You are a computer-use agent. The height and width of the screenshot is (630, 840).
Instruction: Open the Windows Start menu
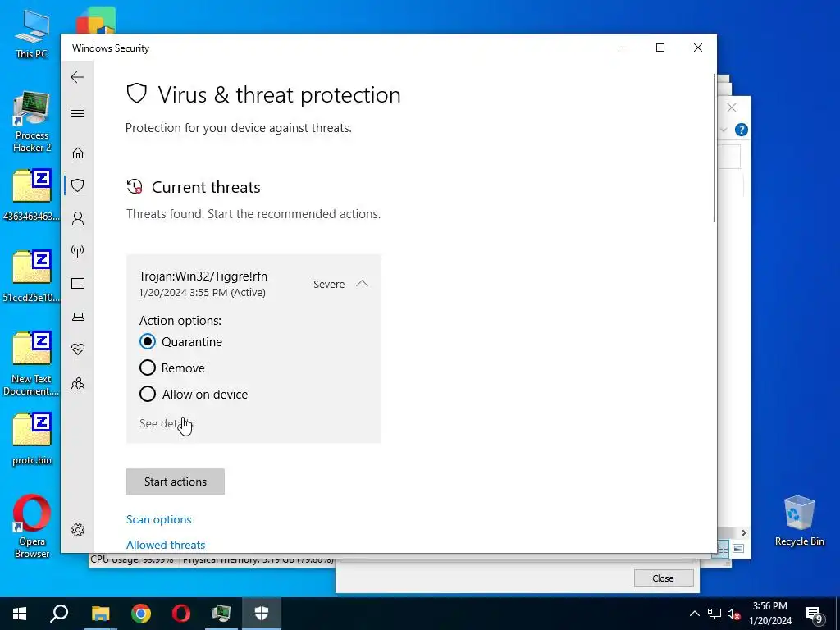(x=20, y=614)
